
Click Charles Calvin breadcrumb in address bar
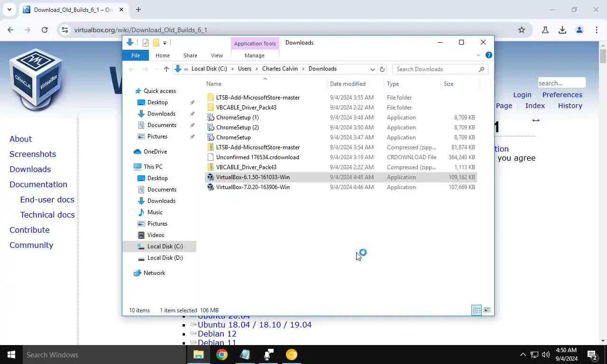[x=280, y=69]
